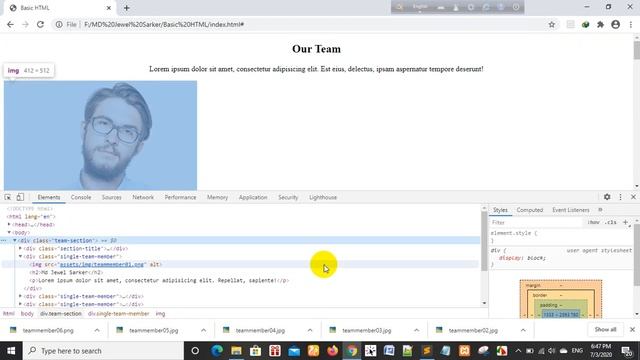Click html in the breadcrumb bar
The image size is (640, 360).
coord(9,313)
